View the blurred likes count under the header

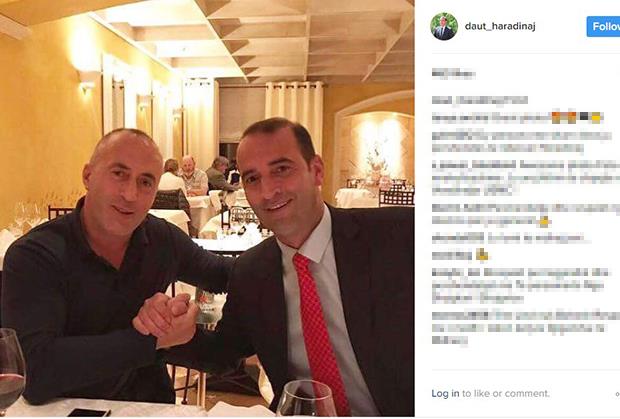453,74
